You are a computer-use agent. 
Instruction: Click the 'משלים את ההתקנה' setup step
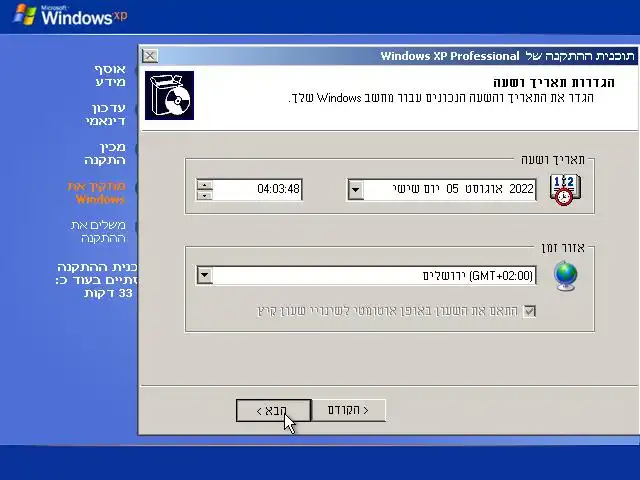pos(98,231)
